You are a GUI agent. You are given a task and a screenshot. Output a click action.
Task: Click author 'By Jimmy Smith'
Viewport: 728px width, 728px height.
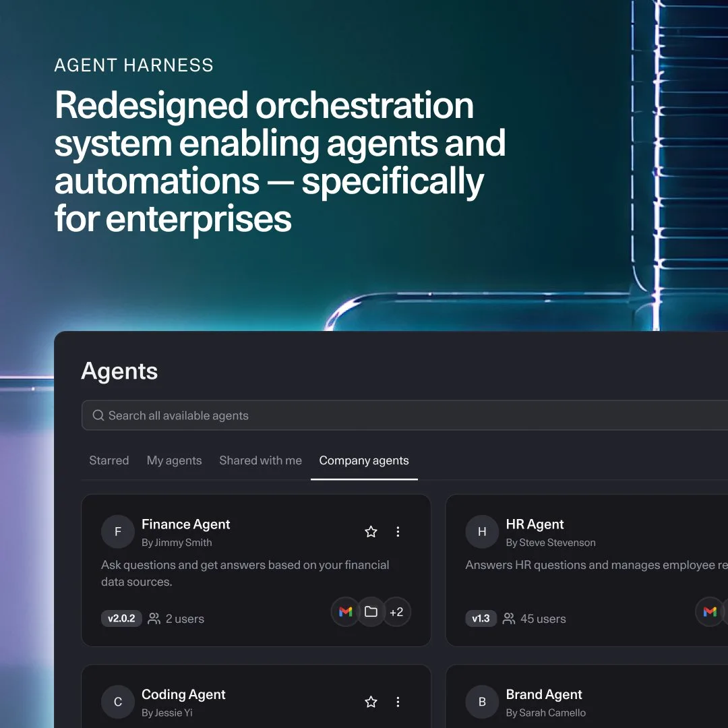[177, 542]
